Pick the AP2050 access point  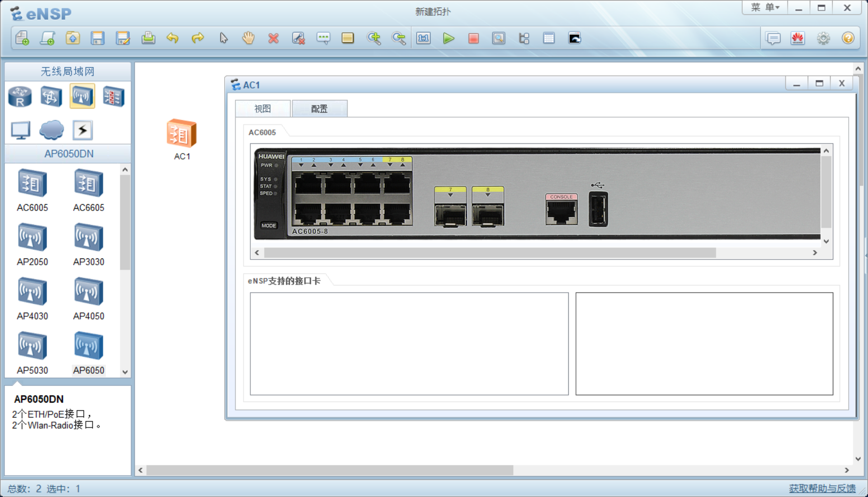point(32,244)
